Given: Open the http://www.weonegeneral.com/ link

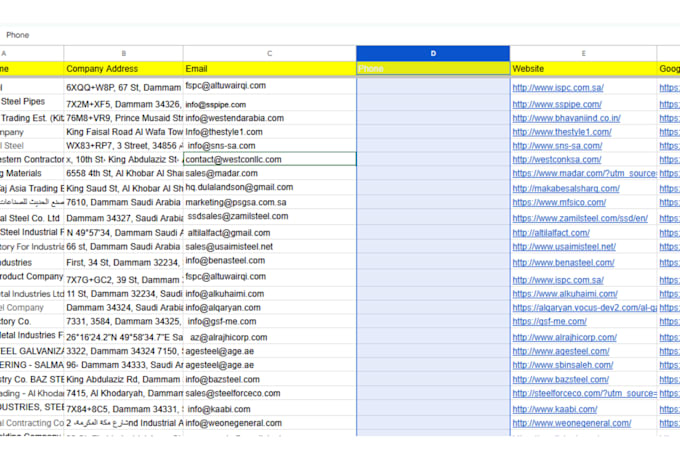Looking at the screenshot, I should tap(572, 423).
